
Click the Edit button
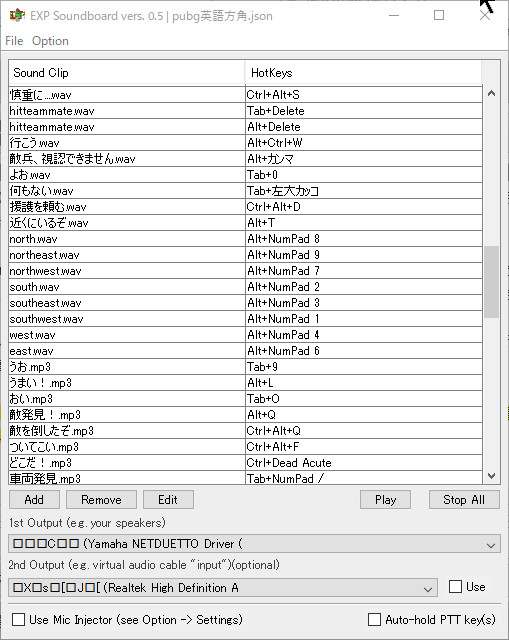168,500
